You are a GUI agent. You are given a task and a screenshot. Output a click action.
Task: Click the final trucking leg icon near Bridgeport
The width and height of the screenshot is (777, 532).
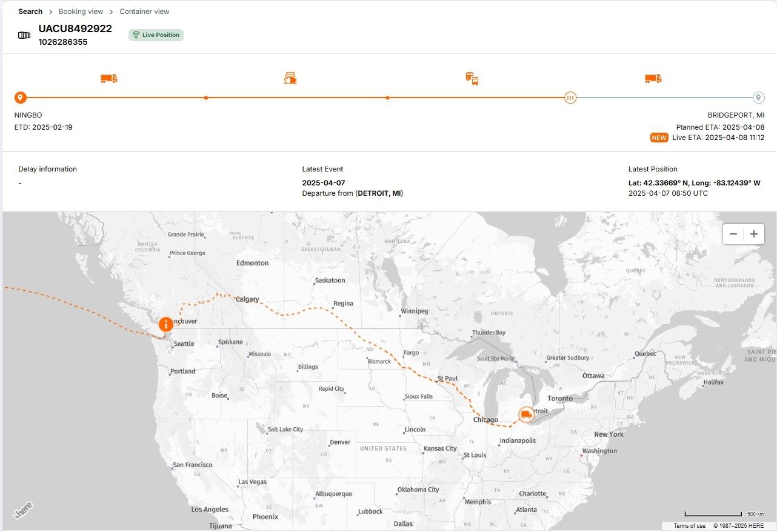coord(652,78)
